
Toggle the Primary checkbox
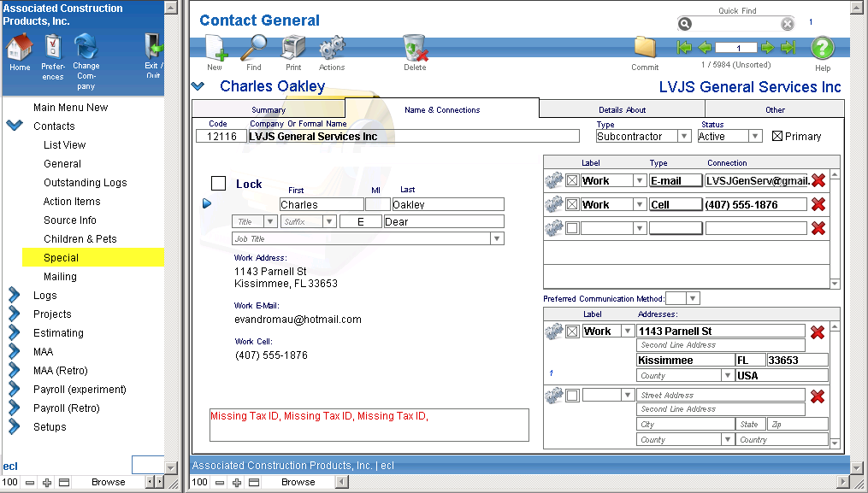(x=777, y=136)
